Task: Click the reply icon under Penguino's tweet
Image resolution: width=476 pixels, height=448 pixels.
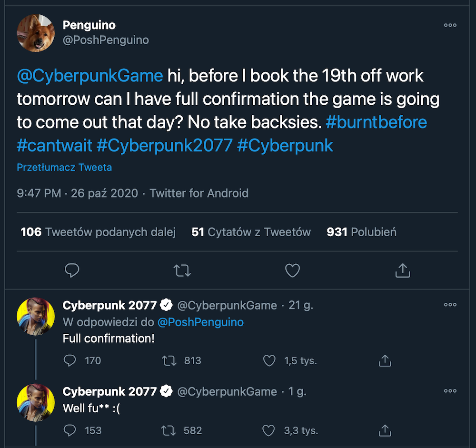Action: 72,270
